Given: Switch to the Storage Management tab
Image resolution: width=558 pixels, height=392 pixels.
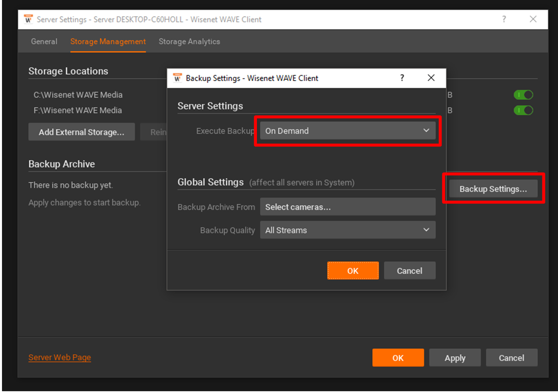Looking at the screenshot, I should (x=108, y=41).
